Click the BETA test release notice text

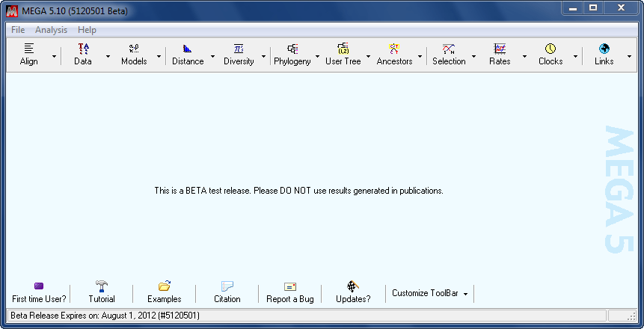299,191
